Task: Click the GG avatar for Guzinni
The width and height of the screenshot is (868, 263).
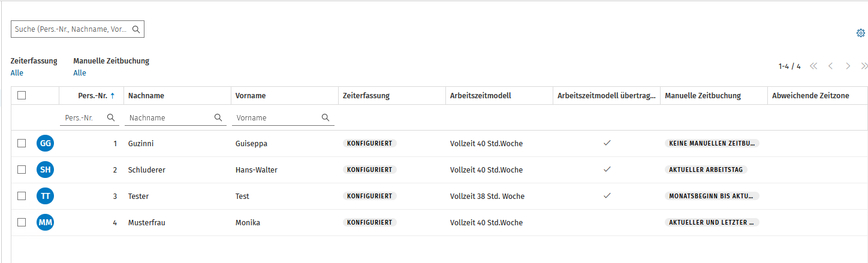Action: coord(46,143)
